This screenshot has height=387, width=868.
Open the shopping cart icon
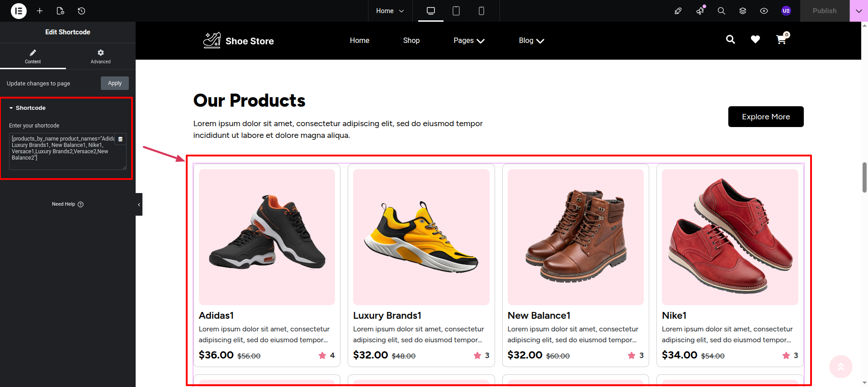pyautogui.click(x=781, y=40)
